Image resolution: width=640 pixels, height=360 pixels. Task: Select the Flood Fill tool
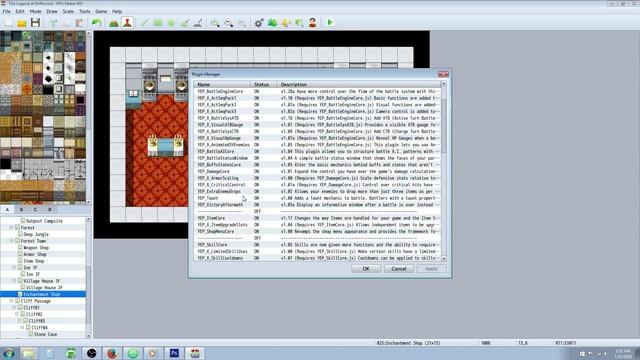point(185,23)
